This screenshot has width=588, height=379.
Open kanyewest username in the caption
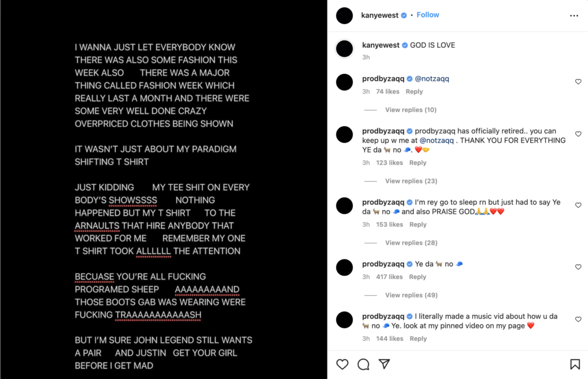pyautogui.click(x=381, y=45)
